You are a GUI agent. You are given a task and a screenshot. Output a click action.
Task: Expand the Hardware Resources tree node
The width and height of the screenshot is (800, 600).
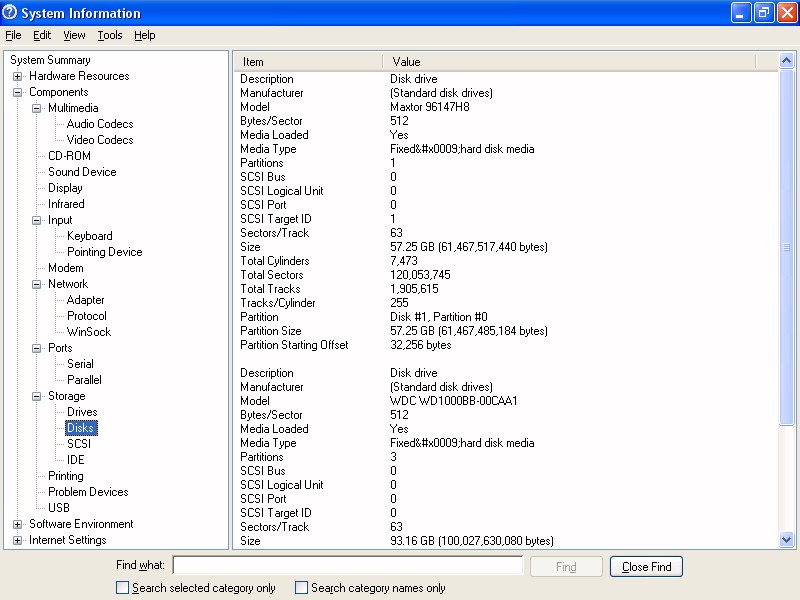[18, 76]
